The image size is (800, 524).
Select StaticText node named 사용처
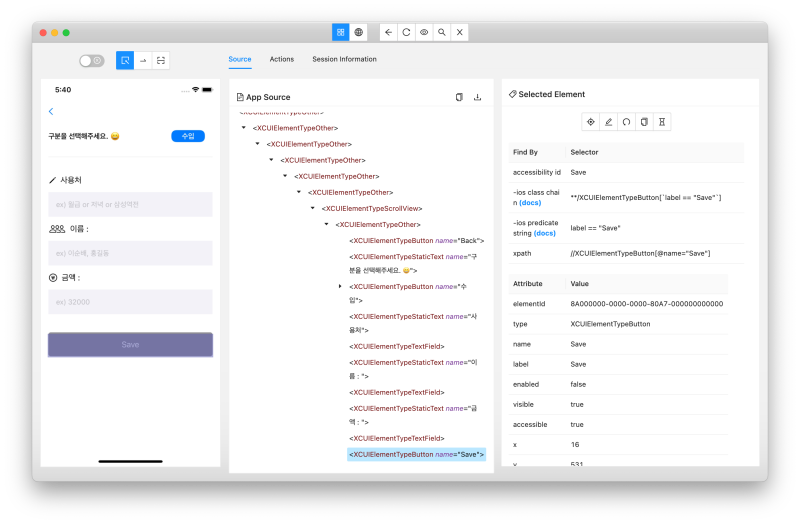click(413, 323)
